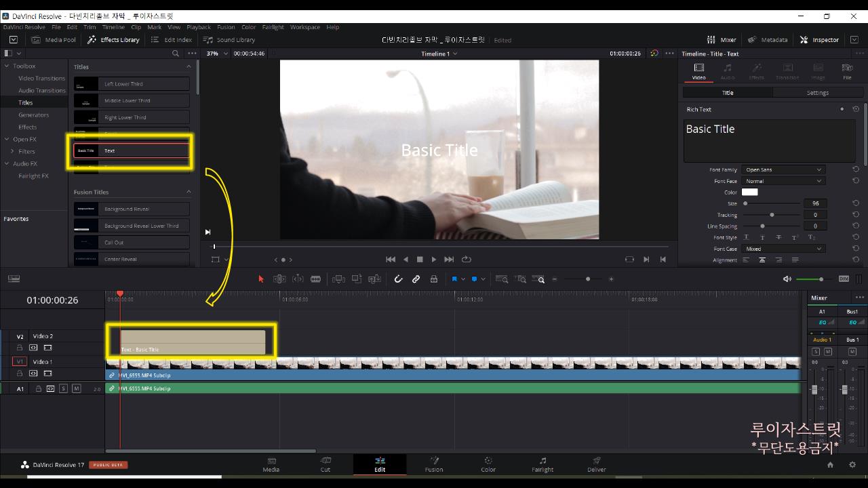Switch to the Cut page
Screen dimensions: 868x488
325,464
